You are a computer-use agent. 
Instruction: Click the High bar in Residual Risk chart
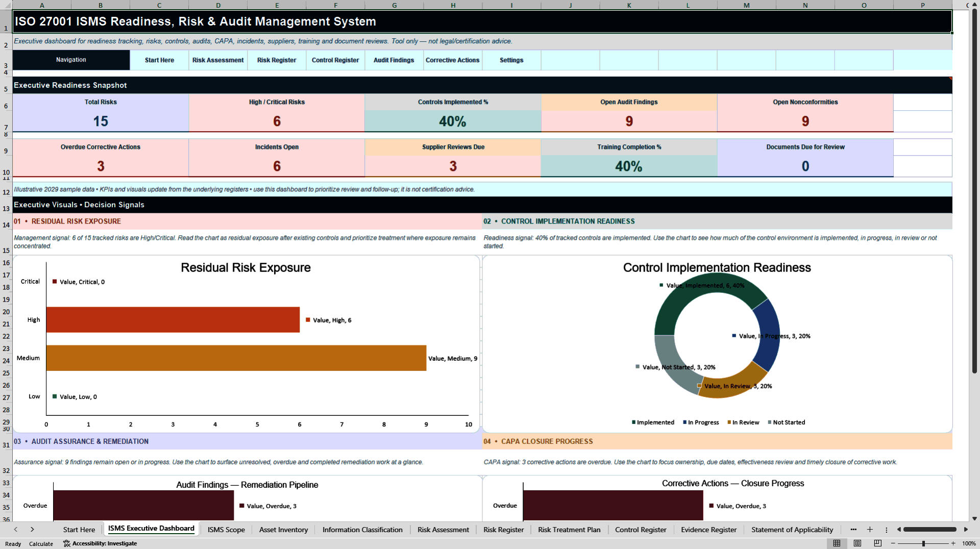(x=173, y=320)
